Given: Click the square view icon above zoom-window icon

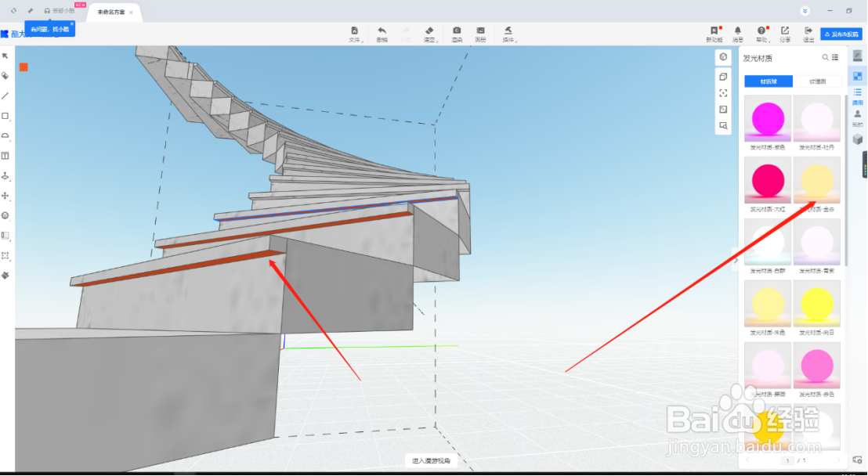Looking at the screenshot, I should click(723, 109).
